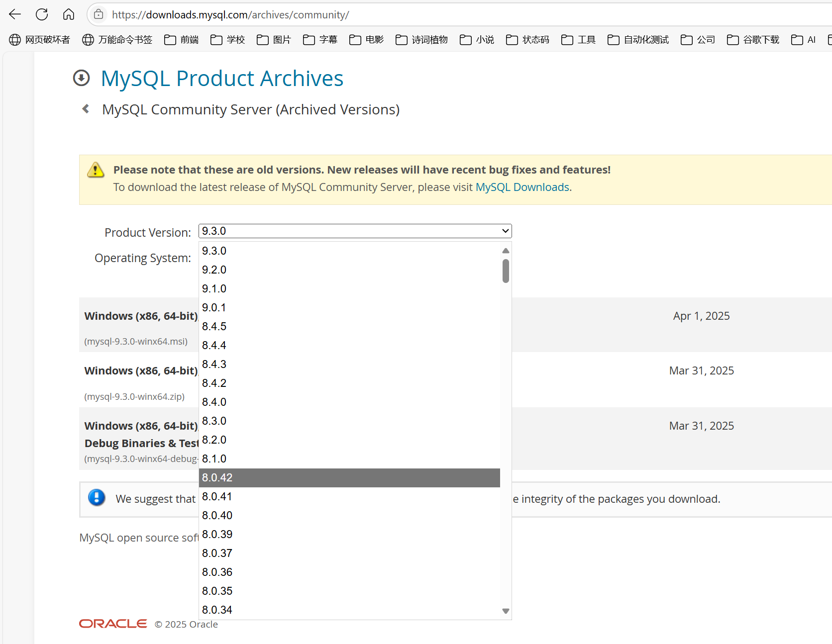Click 'Debug Binaries & Test' row title
This screenshot has width=832, height=644.
tap(141, 443)
